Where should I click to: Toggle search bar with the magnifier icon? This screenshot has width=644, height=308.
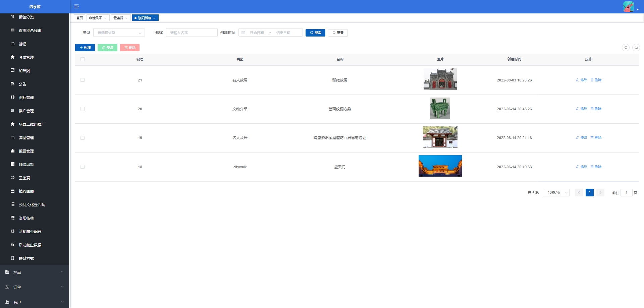pos(636,48)
